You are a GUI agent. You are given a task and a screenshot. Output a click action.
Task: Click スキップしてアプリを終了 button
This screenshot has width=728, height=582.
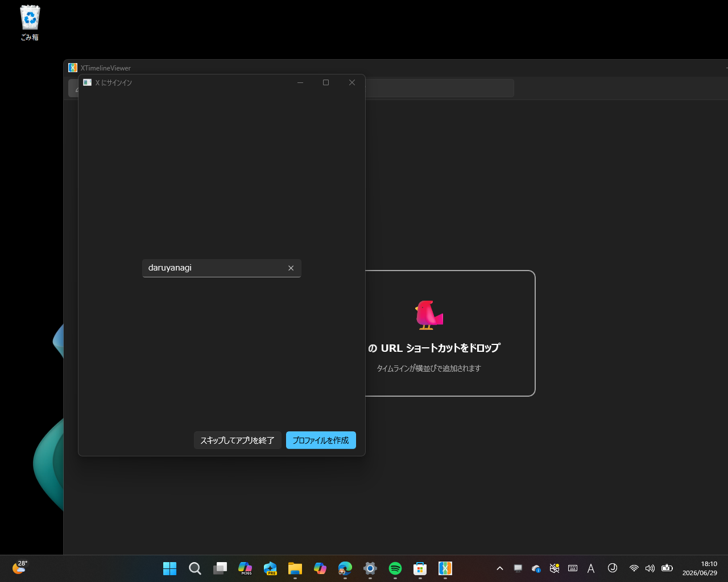tap(237, 440)
